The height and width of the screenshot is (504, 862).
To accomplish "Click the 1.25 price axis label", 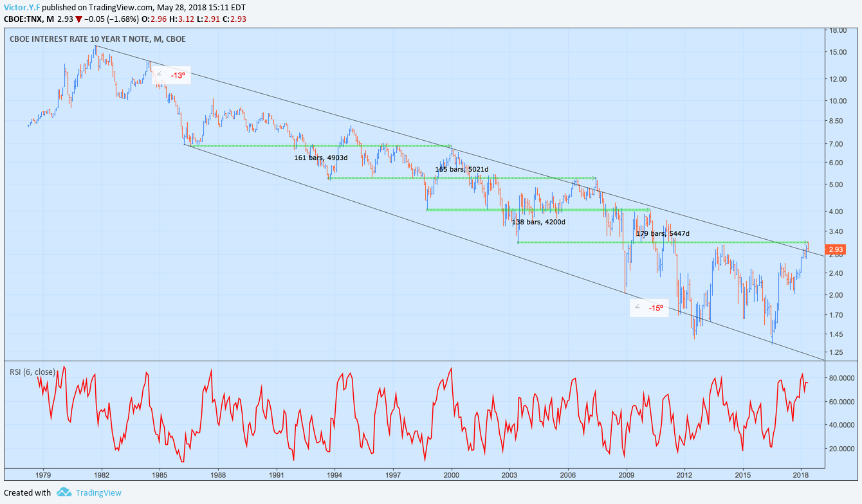I will click(837, 352).
